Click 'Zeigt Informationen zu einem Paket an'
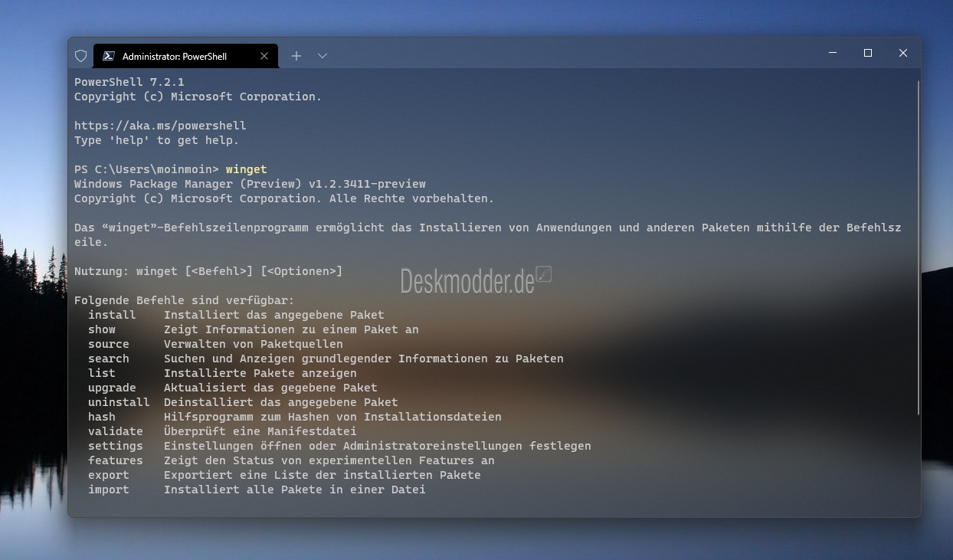This screenshot has height=560, width=953. point(291,329)
